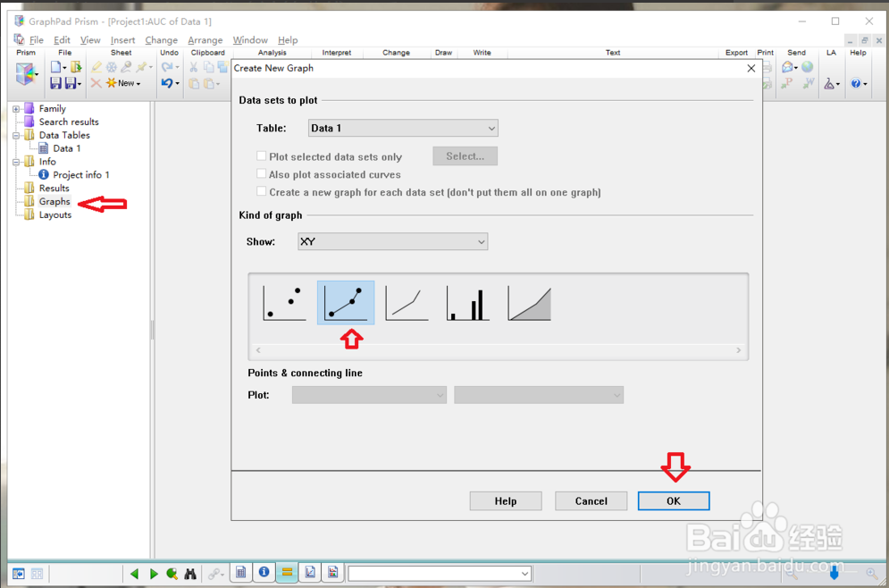Select Layouts folder in navigator

[55, 214]
